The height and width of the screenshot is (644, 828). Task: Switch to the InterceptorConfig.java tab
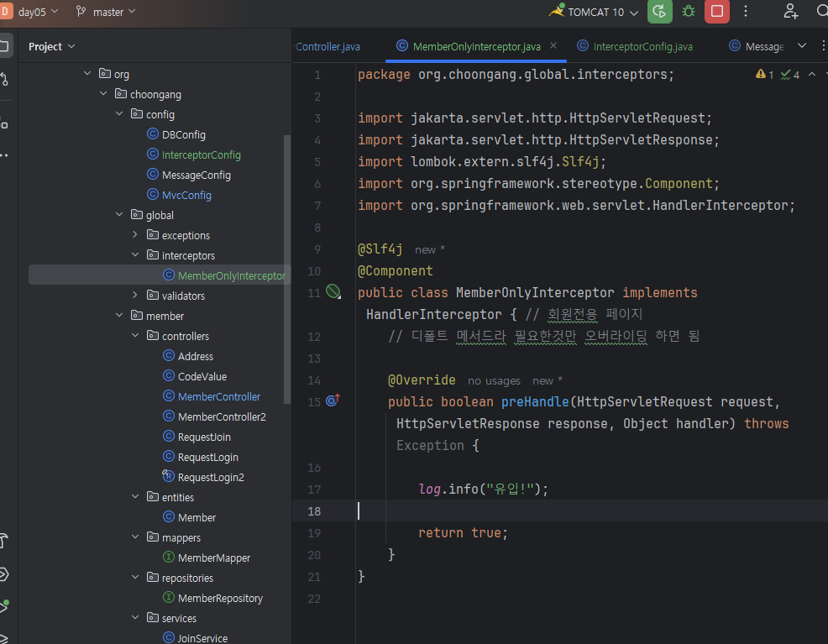point(635,46)
